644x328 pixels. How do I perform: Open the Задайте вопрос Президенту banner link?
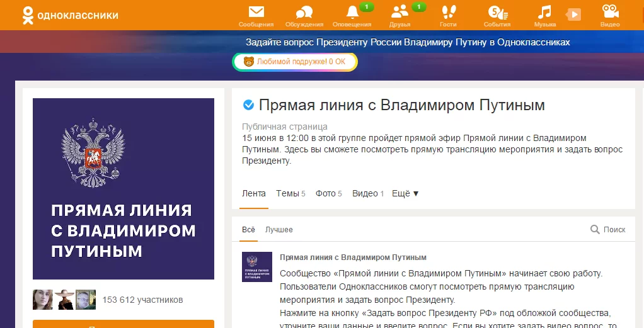click(408, 42)
